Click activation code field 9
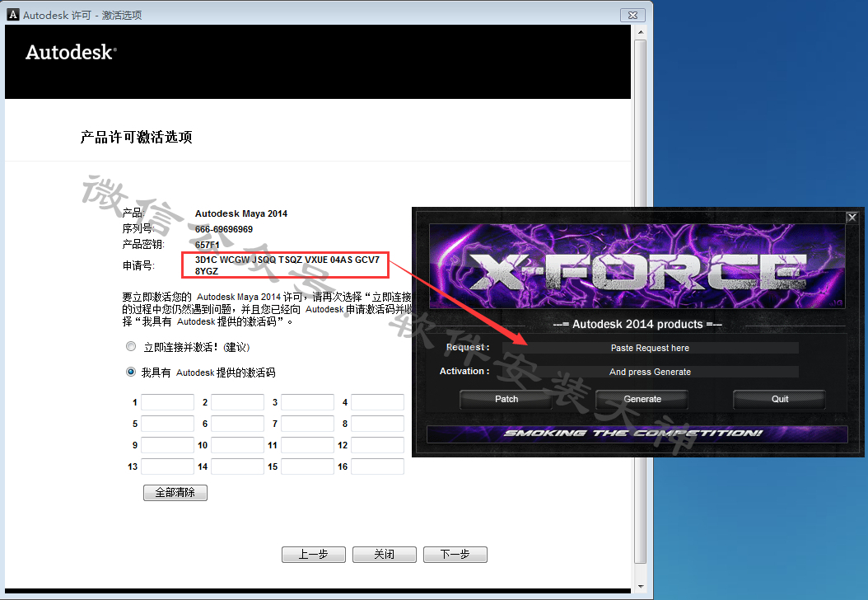The image size is (868, 600). click(x=167, y=445)
